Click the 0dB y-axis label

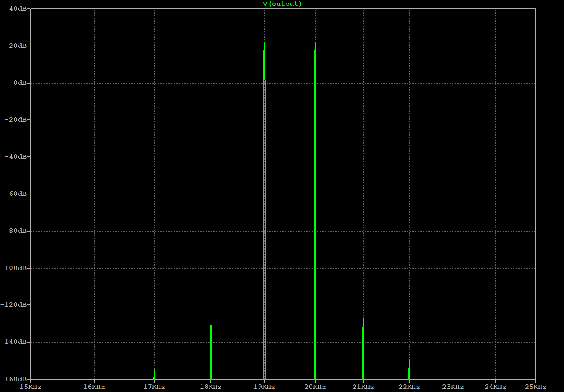click(19, 83)
